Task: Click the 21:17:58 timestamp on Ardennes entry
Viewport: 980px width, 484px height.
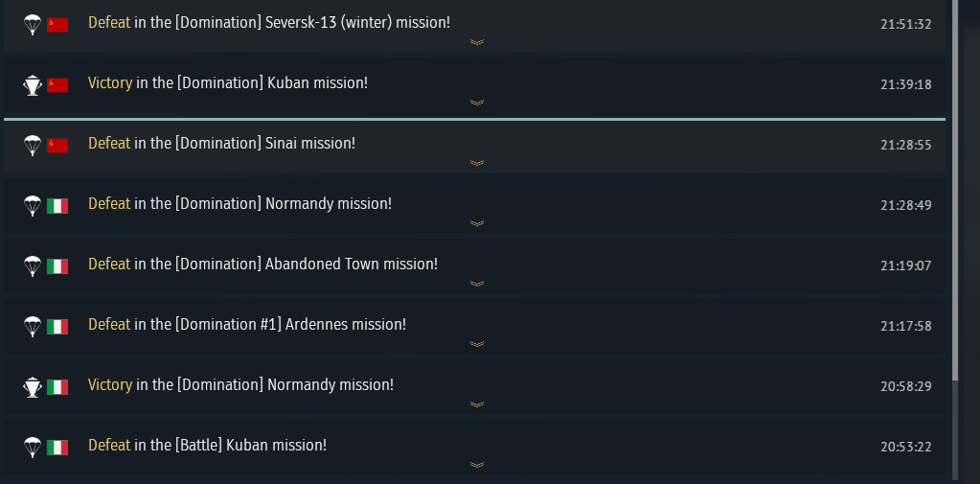Action: (x=905, y=326)
